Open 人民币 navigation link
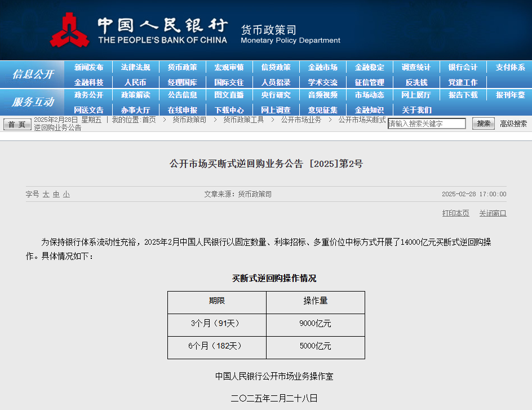This screenshot has height=410, width=532. point(135,82)
